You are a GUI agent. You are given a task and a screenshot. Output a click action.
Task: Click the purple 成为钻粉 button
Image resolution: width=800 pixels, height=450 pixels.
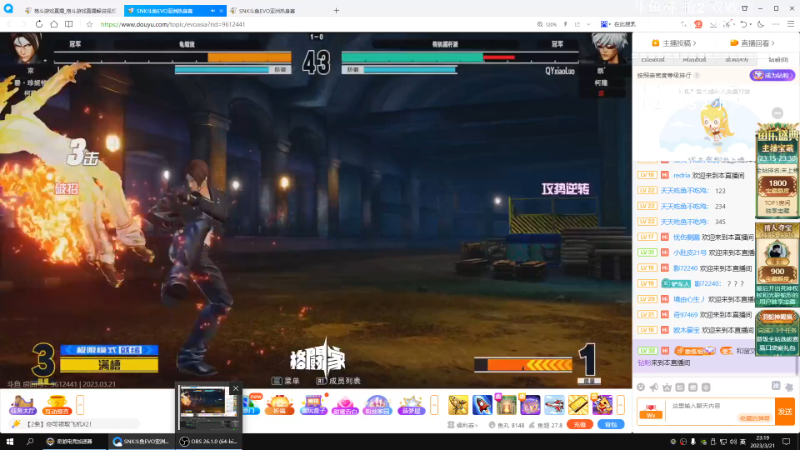pyautogui.click(x=772, y=76)
